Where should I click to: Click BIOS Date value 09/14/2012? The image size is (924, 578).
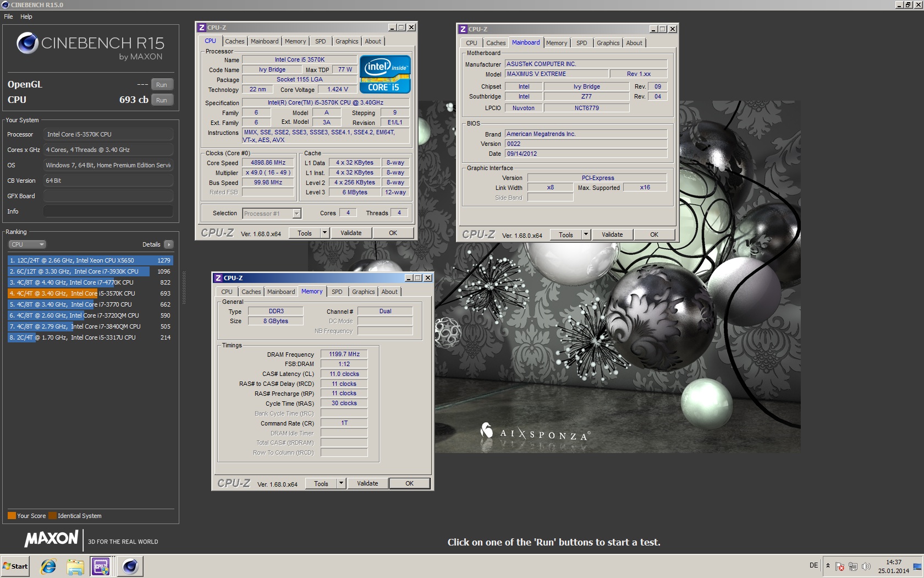click(x=586, y=154)
